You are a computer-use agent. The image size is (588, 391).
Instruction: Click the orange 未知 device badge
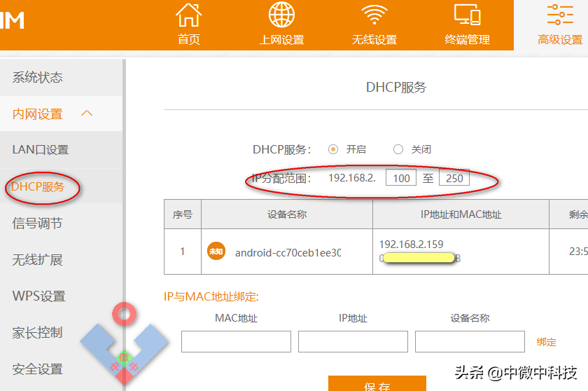(216, 252)
